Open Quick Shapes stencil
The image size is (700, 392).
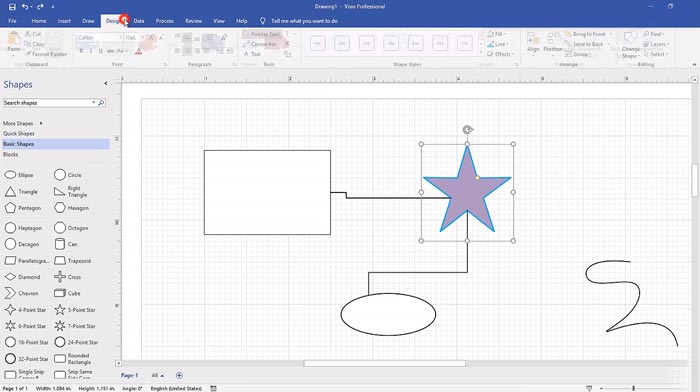pyautogui.click(x=19, y=133)
